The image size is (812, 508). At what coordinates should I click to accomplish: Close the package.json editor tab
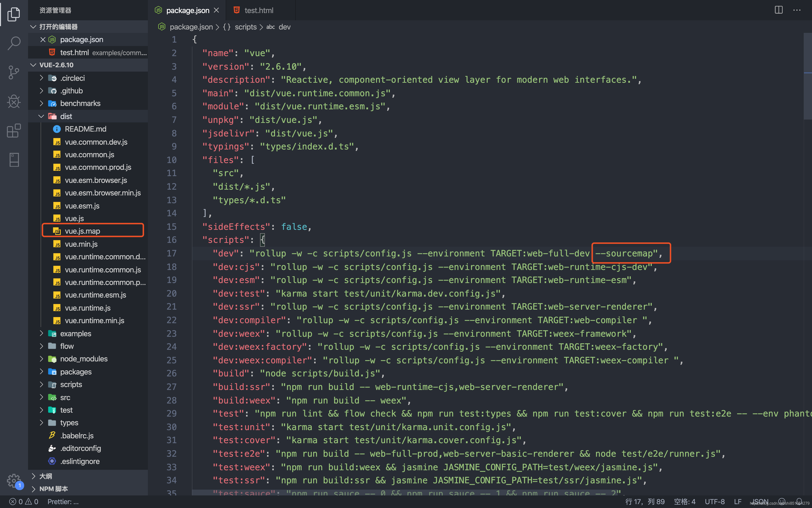click(x=217, y=10)
